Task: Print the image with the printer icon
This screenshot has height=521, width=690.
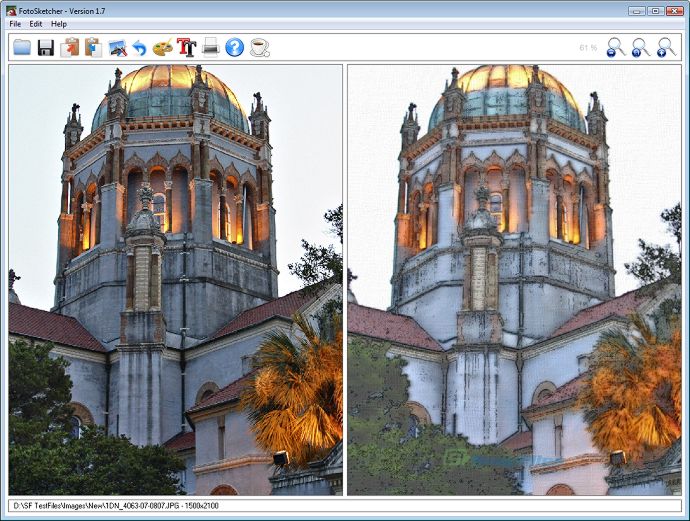Action: [210, 47]
